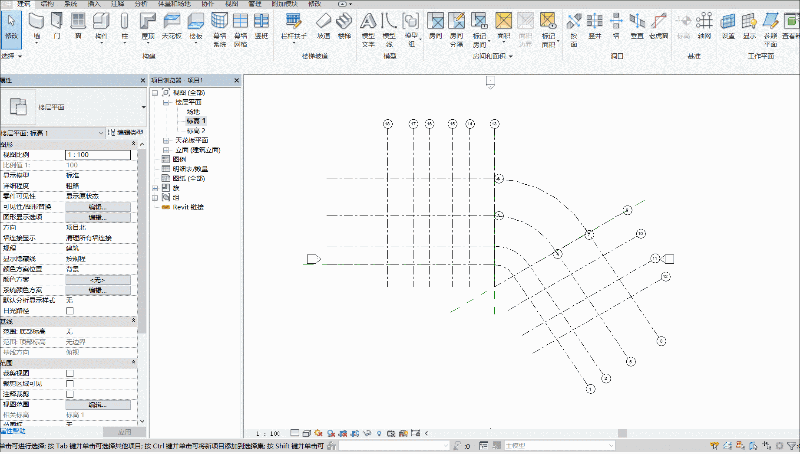
Task: Collapse the 楼层平面 (floor plans) tree node
Action: (x=166, y=102)
